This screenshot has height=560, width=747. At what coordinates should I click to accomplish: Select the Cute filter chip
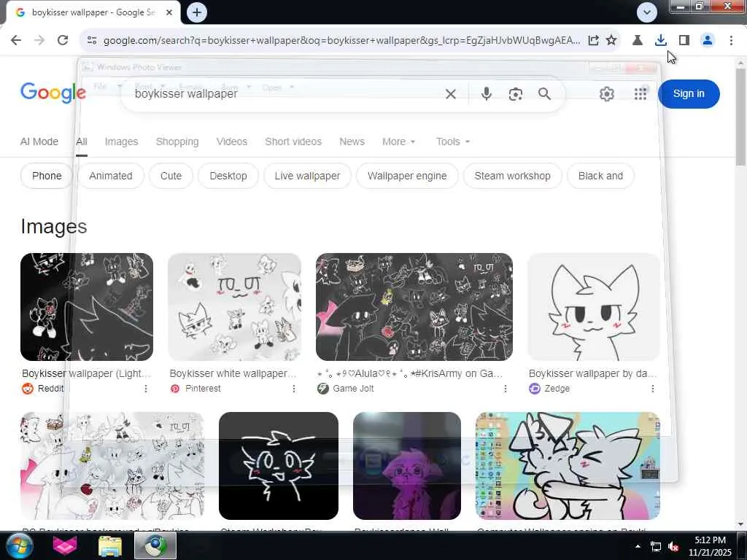pyautogui.click(x=171, y=176)
